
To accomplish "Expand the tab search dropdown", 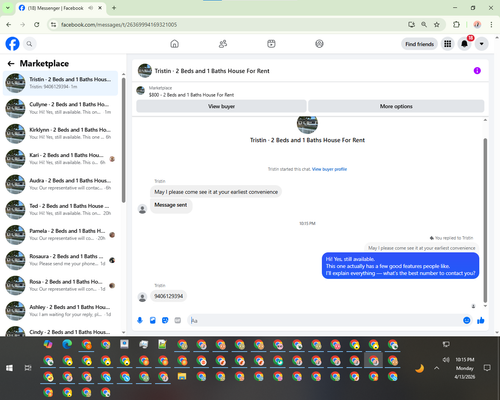I will point(7,8).
